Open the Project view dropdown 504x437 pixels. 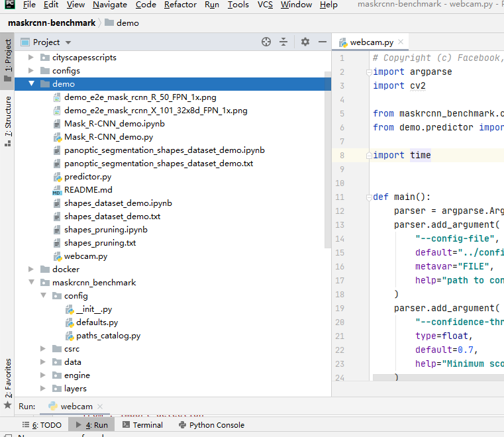[68, 42]
